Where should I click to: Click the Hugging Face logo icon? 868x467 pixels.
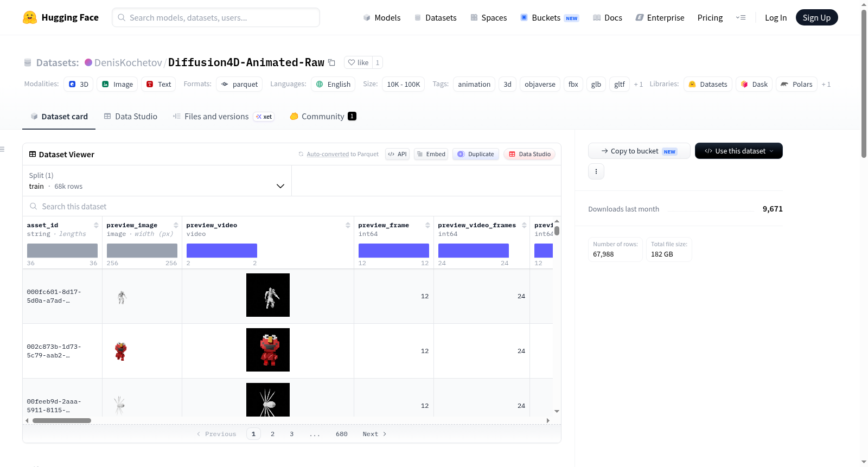(x=30, y=17)
